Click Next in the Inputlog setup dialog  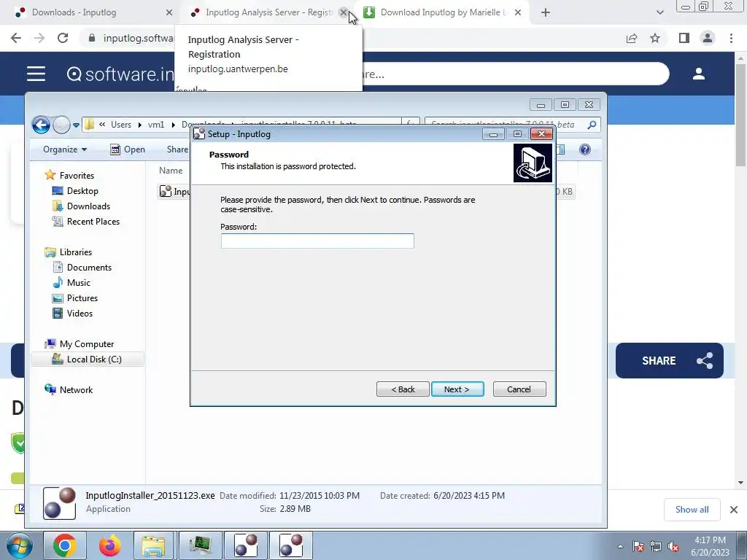point(457,389)
